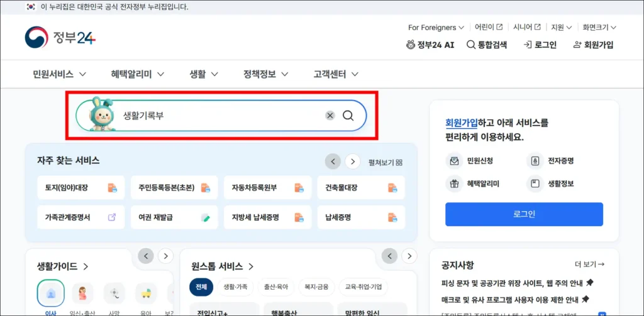Open 건축물대장 service

(x=361, y=188)
